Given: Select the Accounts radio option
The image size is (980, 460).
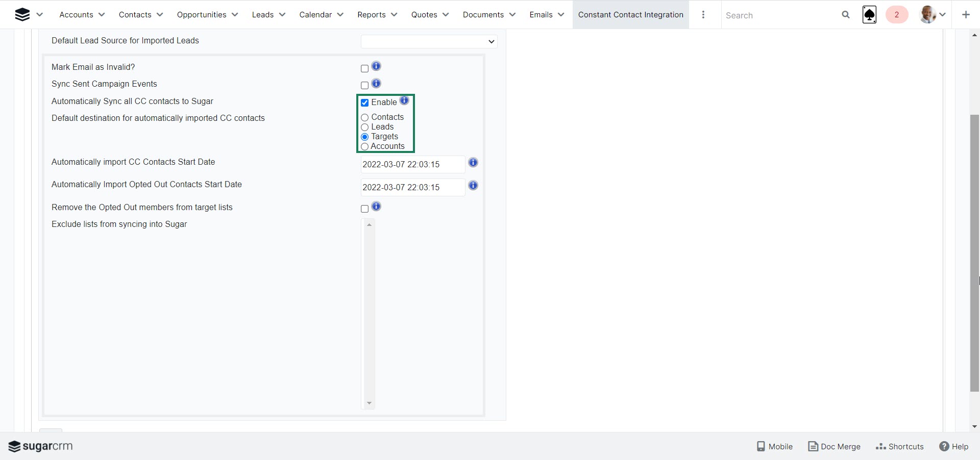Looking at the screenshot, I should [364, 146].
